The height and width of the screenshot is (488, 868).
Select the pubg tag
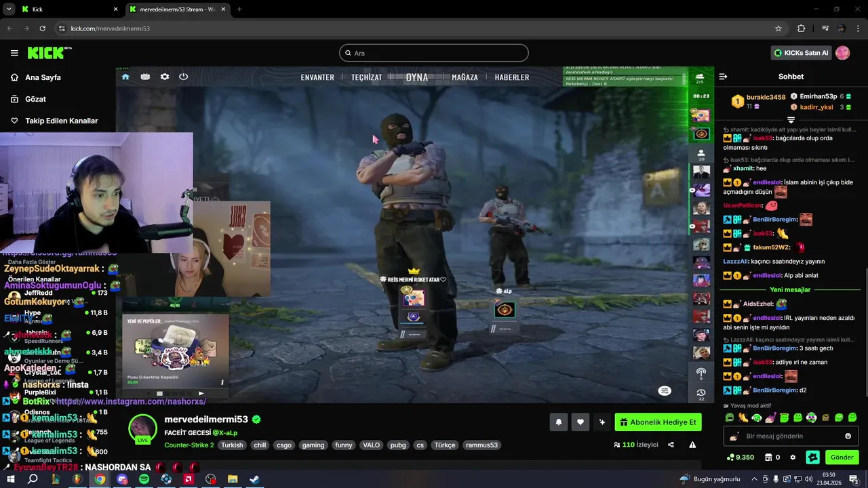[x=398, y=445]
